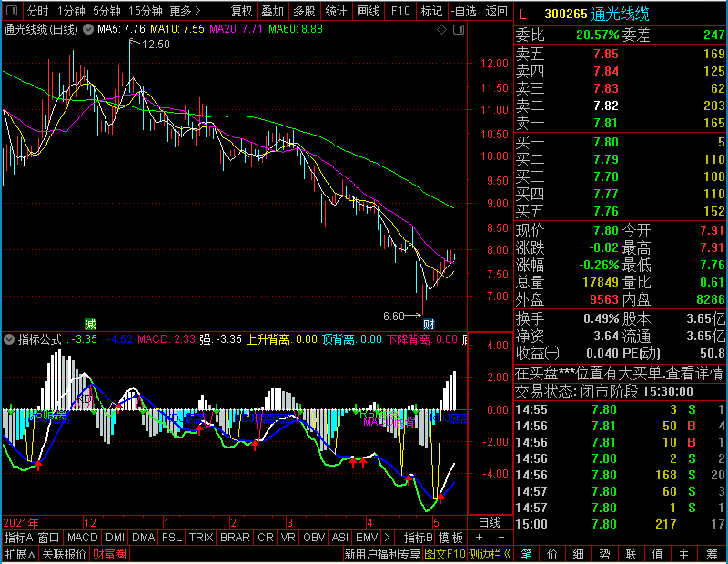
Task: Select the 价 price tab
Action: 552,554
